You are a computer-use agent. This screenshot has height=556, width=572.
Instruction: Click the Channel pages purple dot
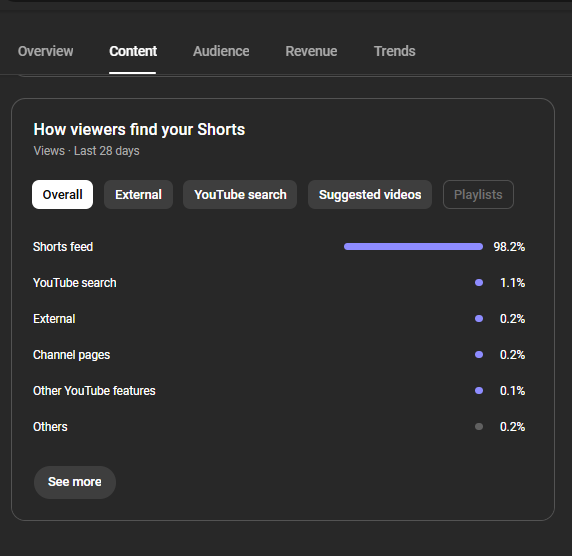point(479,355)
